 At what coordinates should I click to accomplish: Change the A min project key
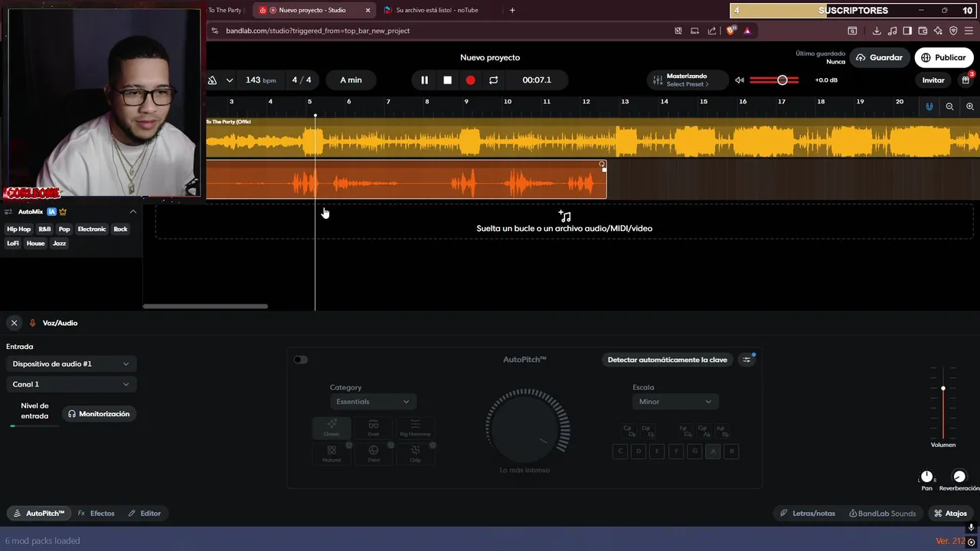(351, 80)
